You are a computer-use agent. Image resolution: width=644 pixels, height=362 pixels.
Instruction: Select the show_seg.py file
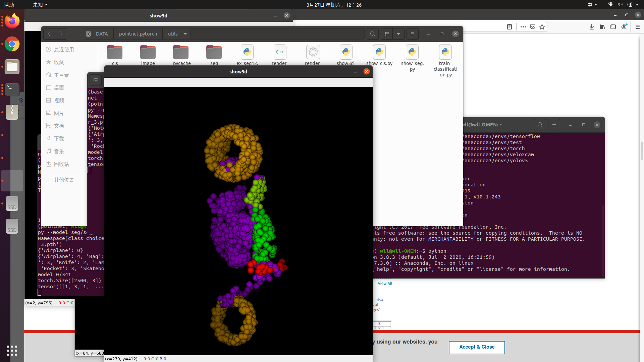click(x=412, y=58)
